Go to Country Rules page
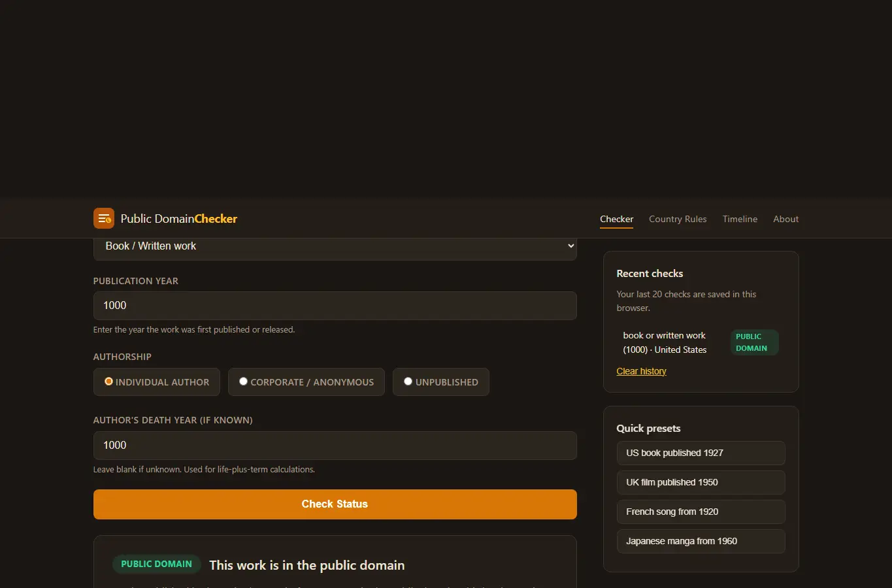The height and width of the screenshot is (588, 892). pyautogui.click(x=678, y=219)
